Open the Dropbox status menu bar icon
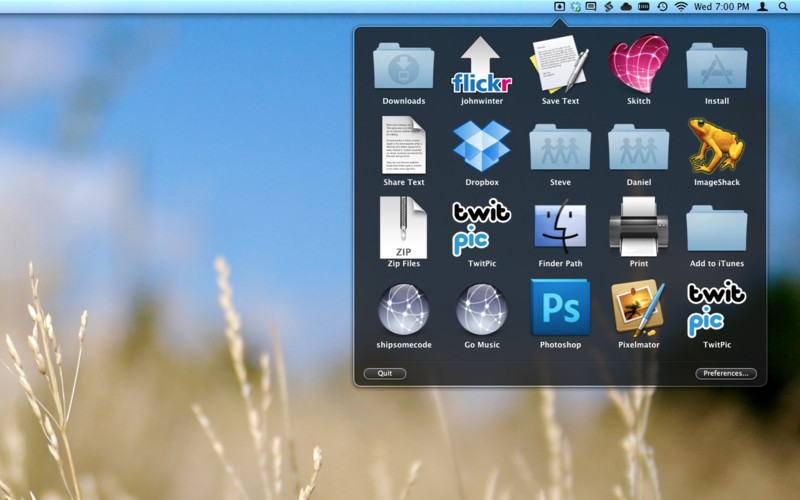Image resolution: width=800 pixels, height=500 pixels. point(576,7)
